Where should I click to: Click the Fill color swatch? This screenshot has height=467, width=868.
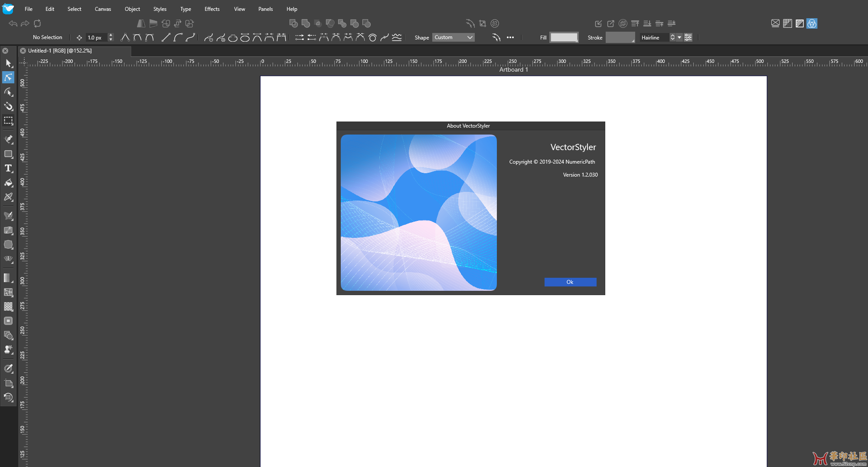pos(564,38)
